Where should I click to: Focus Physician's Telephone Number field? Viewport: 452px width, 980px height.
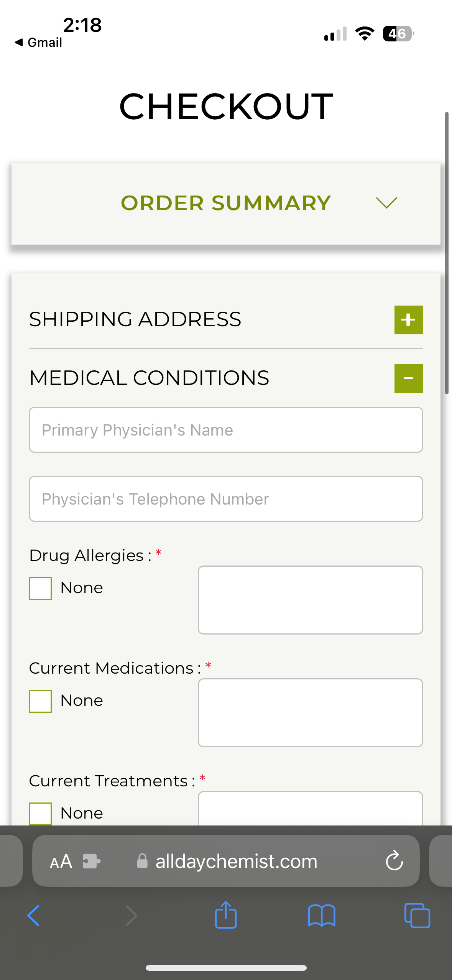[226, 499]
